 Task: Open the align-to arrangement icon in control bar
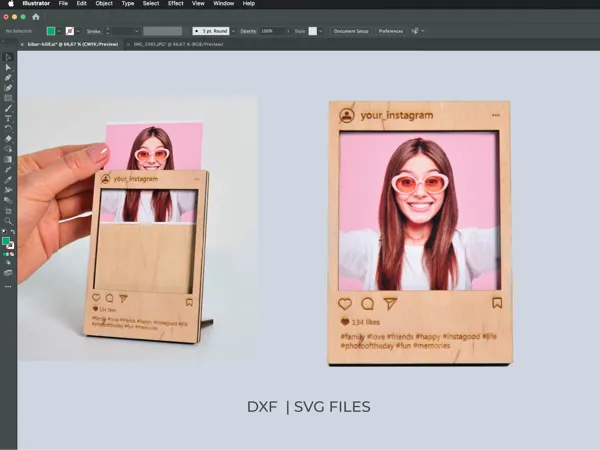tap(415, 31)
